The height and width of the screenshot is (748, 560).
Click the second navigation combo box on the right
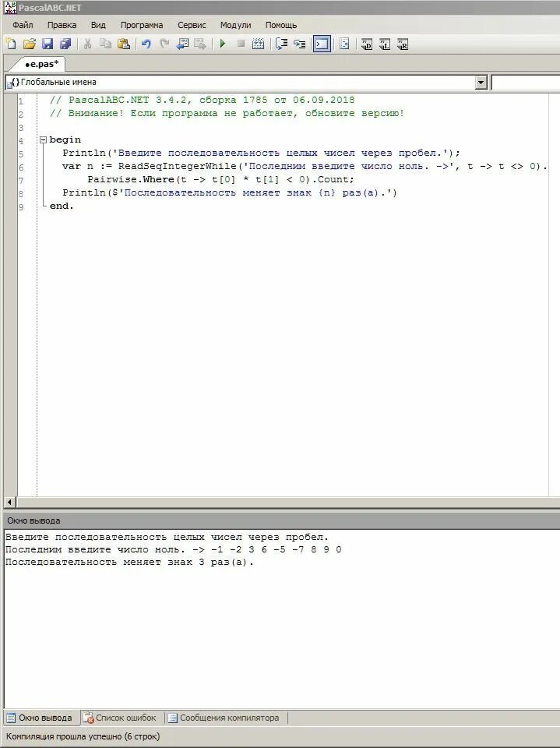click(x=526, y=83)
